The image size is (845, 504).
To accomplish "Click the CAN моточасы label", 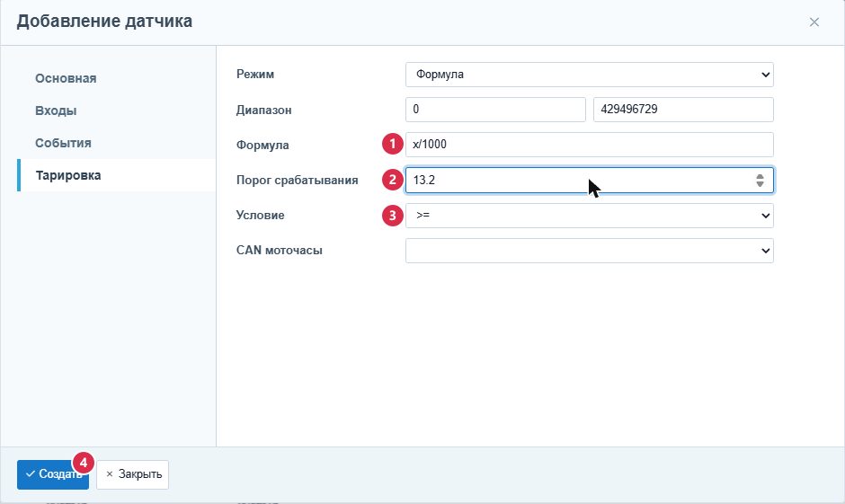I will (280, 251).
